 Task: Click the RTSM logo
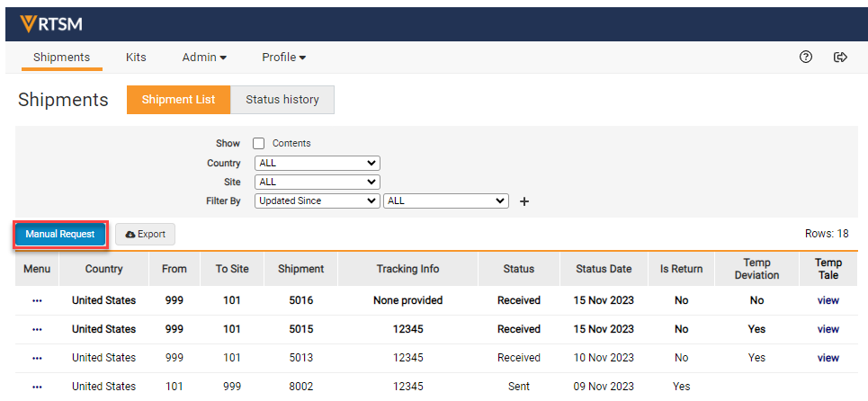(50, 23)
